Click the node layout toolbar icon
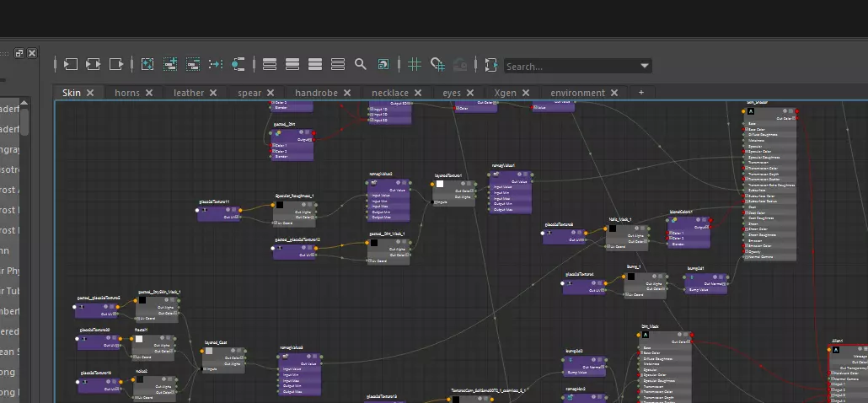Viewport: 868px width, 403px height. tap(238, 64)
